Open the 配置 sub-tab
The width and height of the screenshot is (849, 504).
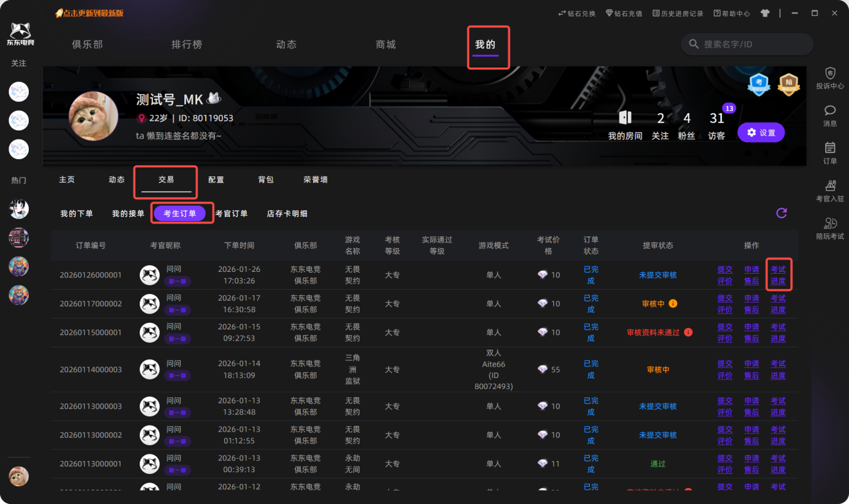click(216, 179)
